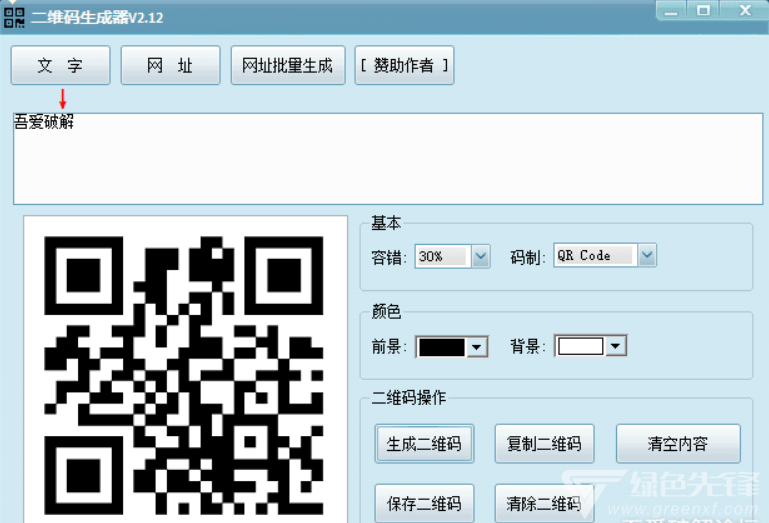769x523 pixels.
Task: Click the 背景 label text
Action: tap(528, 347)
